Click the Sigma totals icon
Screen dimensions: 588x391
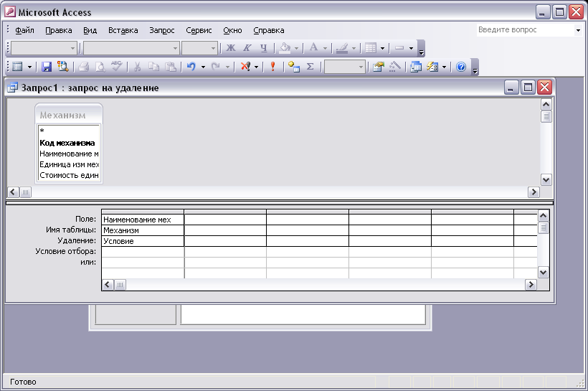coord(310,67)
